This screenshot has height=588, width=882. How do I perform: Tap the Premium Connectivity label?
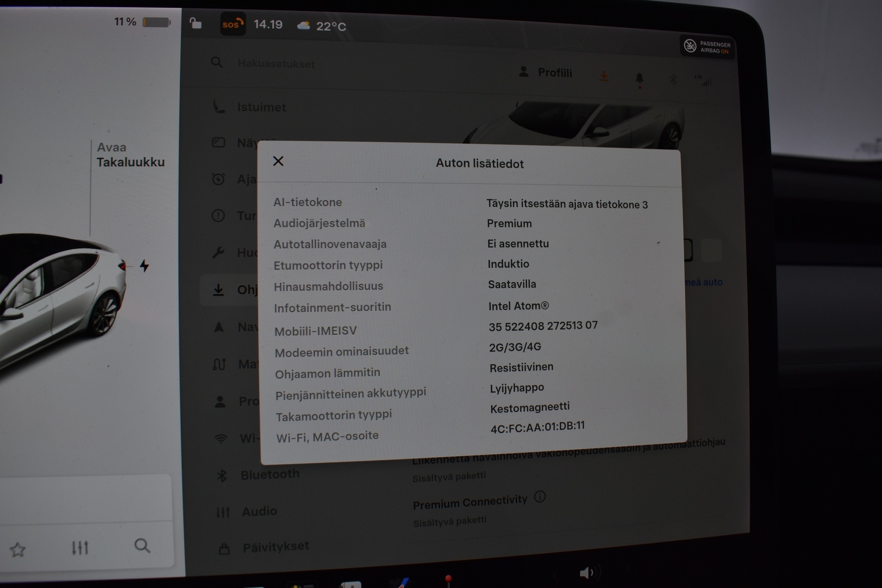coord(470,502)
